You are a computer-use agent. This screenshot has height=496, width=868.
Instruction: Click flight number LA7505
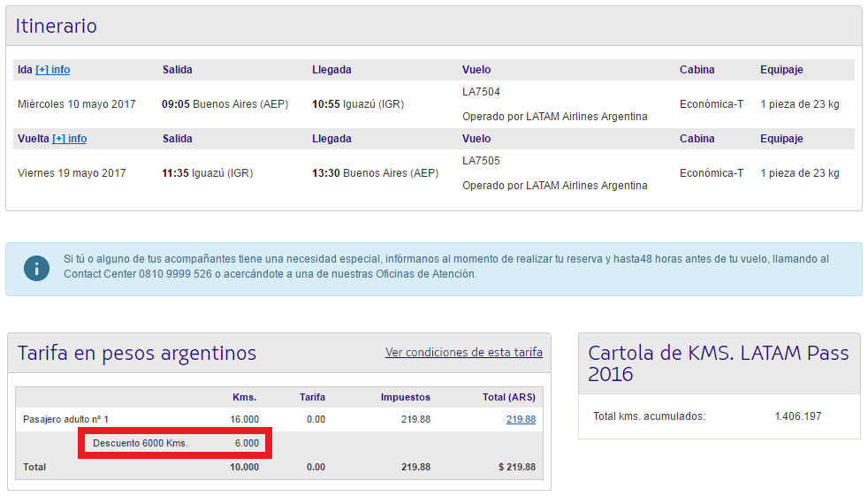tap(481, 161)
